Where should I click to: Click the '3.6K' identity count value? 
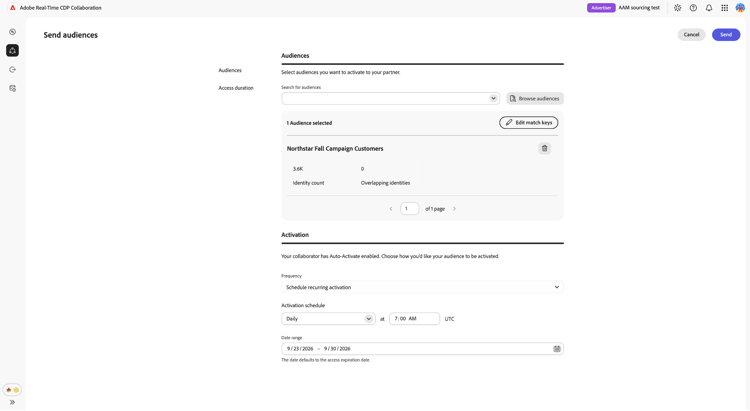(x=298, y=169)
